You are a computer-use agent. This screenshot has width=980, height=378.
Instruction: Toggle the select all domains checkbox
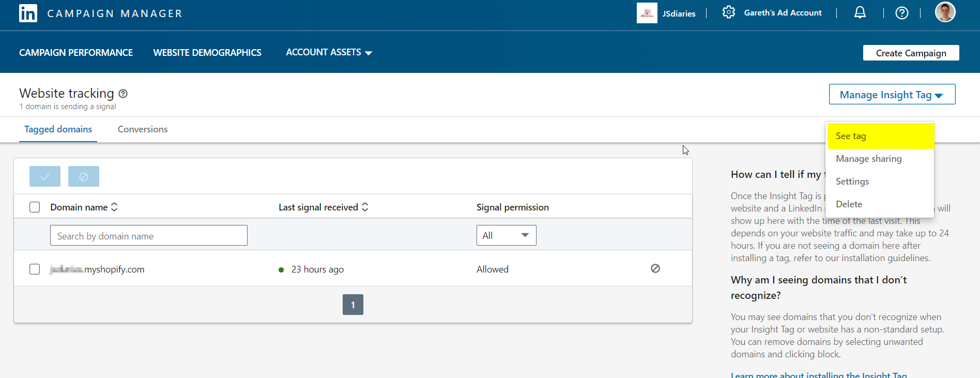35,207
